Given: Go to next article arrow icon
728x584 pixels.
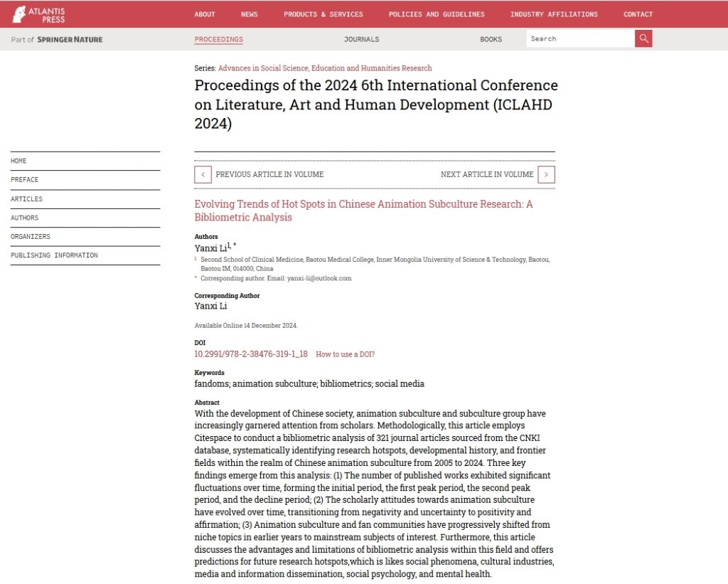Looking at the screenshot, I should click(547, 175).
